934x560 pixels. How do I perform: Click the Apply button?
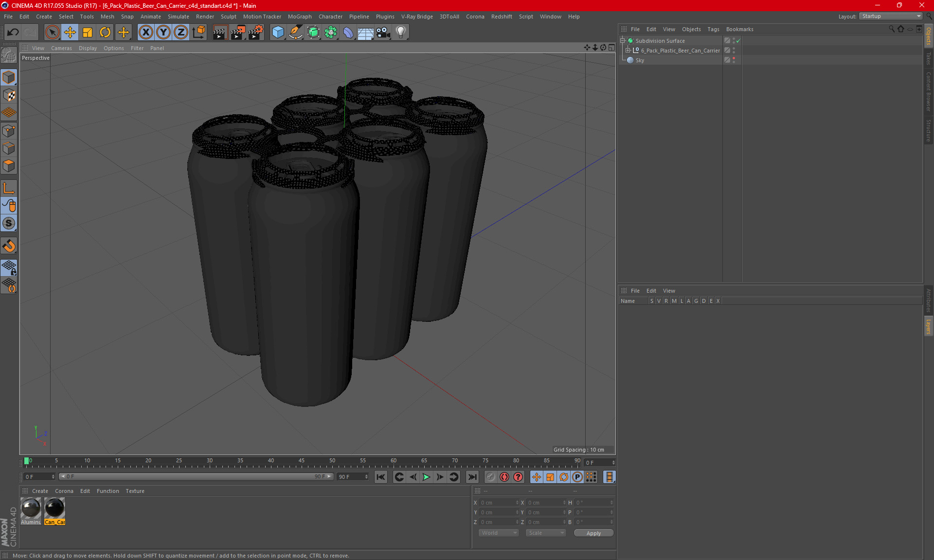pyautogui.click(x=593, y=533)
